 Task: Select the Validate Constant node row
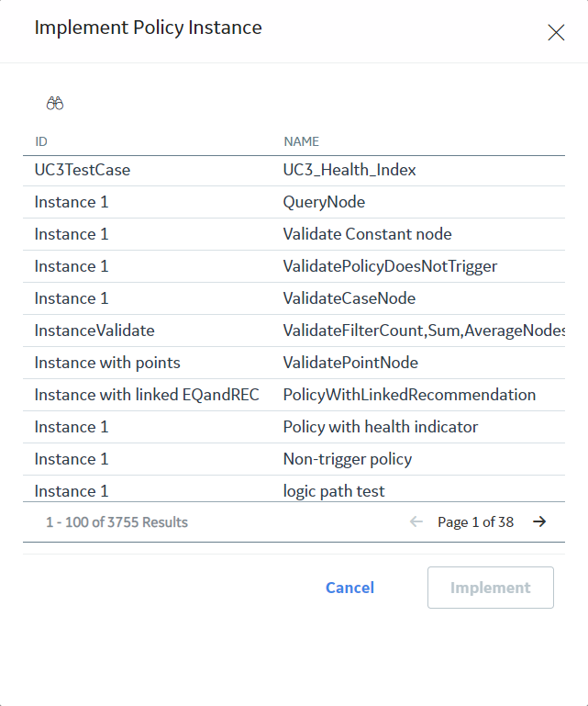[294, 234]
